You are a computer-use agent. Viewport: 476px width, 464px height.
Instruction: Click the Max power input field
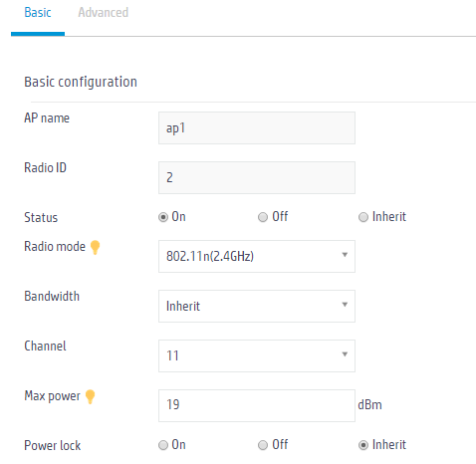click(257, 405)
